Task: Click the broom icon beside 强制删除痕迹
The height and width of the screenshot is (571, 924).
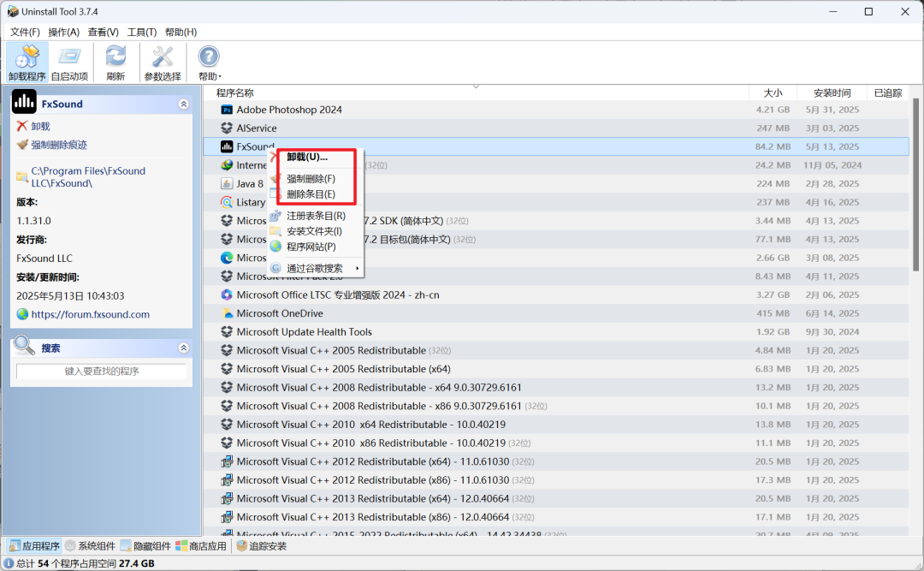Action: (22, 145)
